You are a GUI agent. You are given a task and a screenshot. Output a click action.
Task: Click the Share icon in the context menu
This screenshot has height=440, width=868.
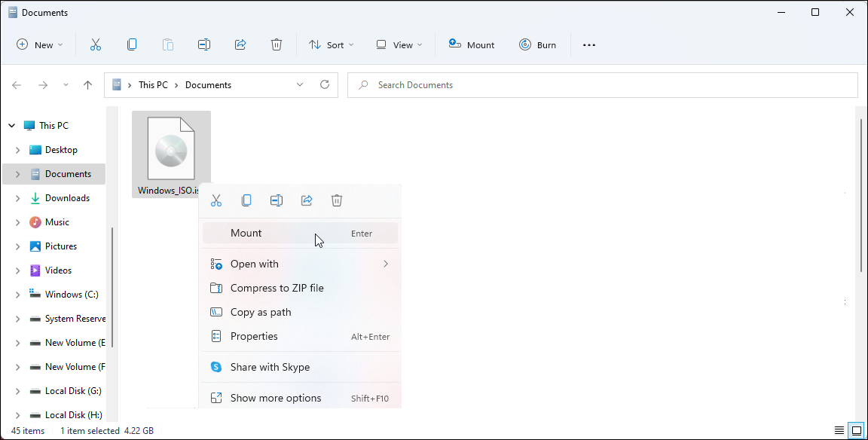click(x=307, y=200)
